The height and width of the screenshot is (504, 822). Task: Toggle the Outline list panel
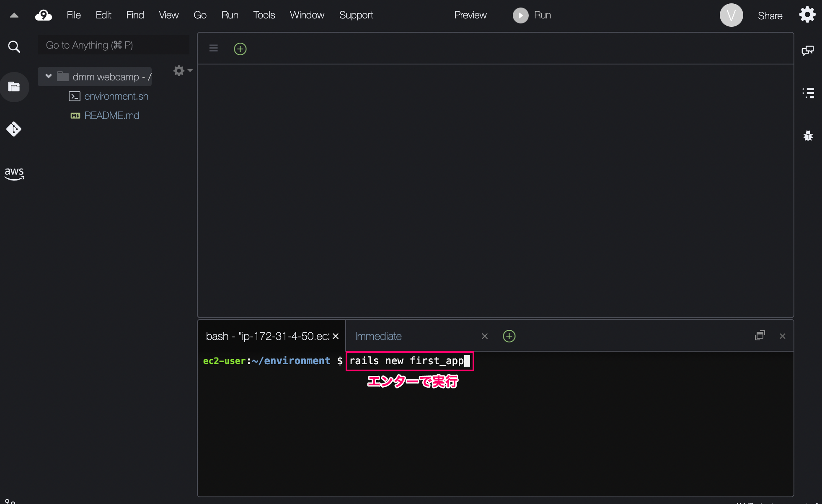[809, 93]
